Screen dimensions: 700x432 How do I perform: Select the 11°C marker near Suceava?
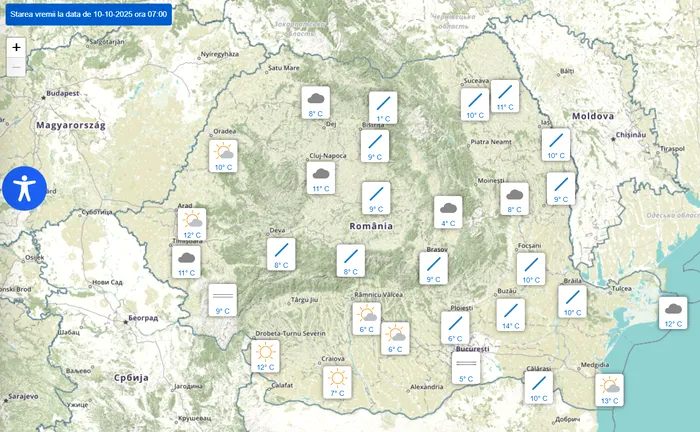(x=505, y=96)
